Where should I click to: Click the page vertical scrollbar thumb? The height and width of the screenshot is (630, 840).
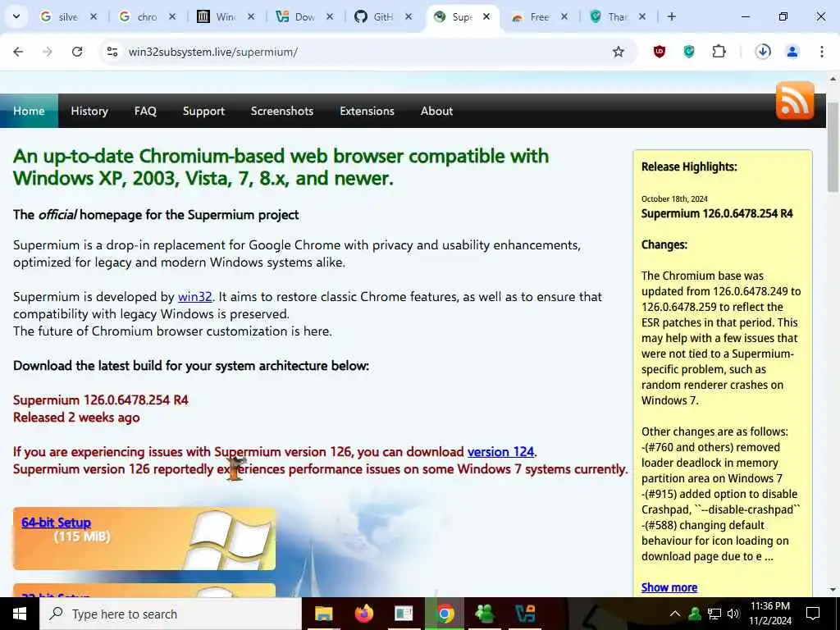click(833, 147)
